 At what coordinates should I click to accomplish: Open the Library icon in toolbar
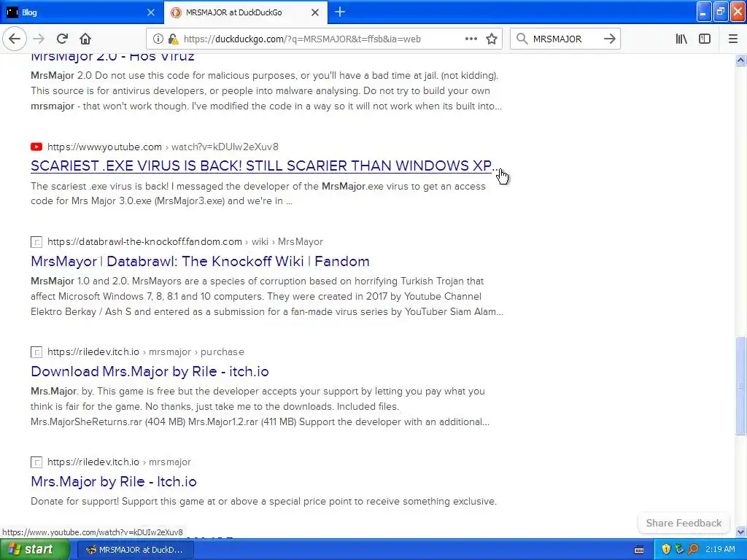click(x=681, y=39)
